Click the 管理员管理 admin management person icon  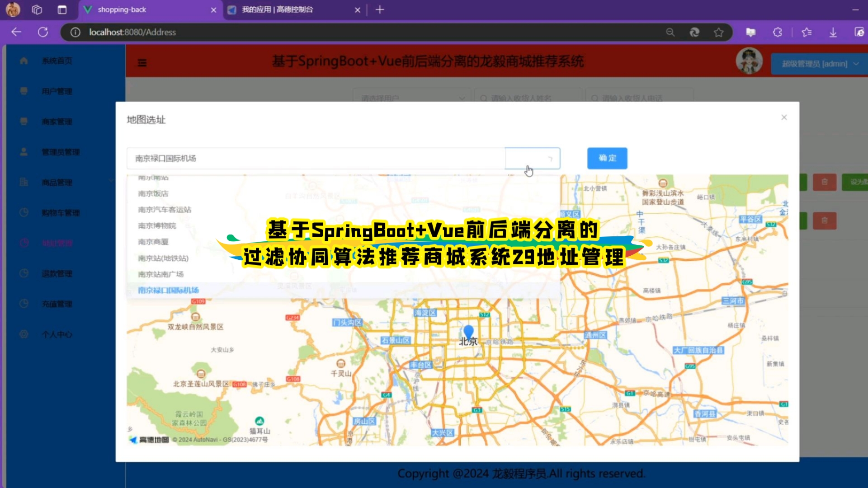[24, 152]
